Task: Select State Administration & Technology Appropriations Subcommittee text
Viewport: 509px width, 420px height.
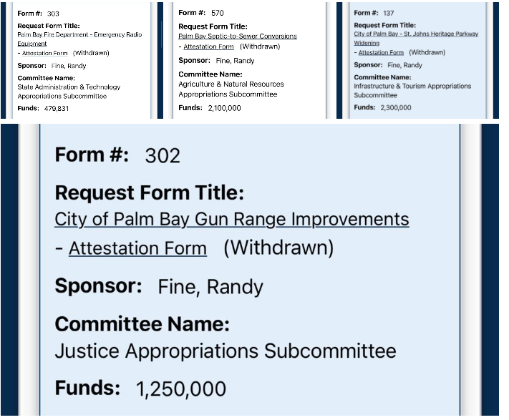Action: click(69, 92)
